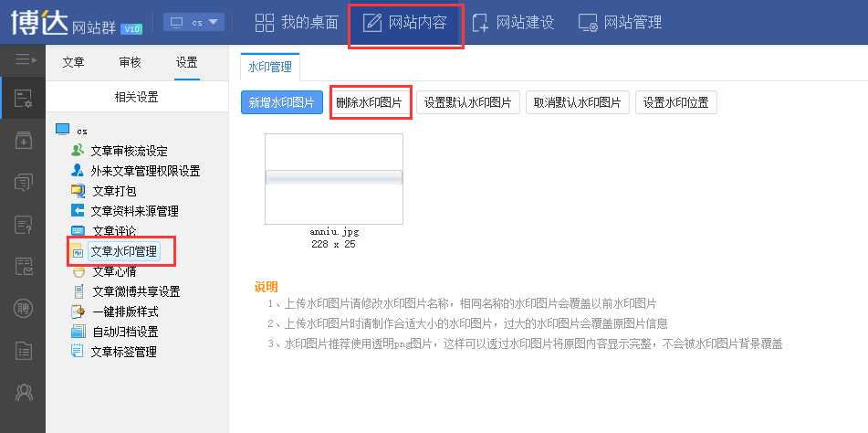The image size is (868, 433).
Task: Click 取消默认水印图片 button
Action: click(x=578, y=102)
